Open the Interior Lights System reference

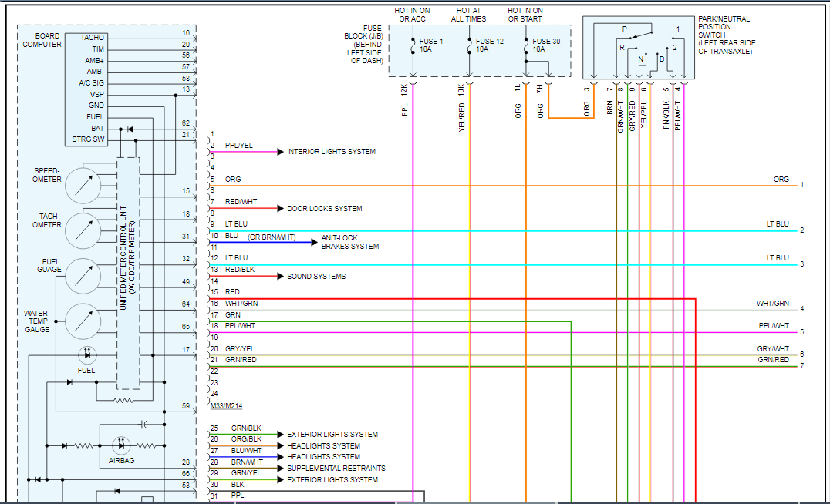click(331, 152)
